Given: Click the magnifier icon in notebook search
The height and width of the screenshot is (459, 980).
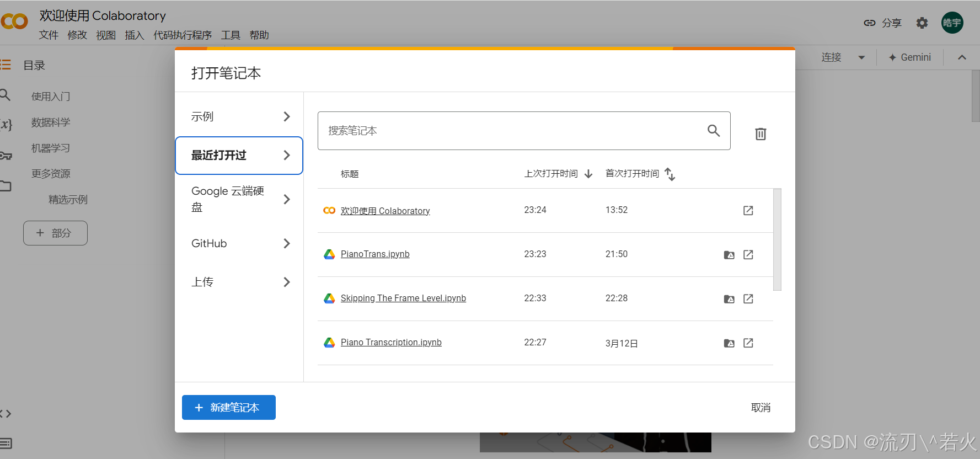Looking at the screenshot, I should click(714, 131).
